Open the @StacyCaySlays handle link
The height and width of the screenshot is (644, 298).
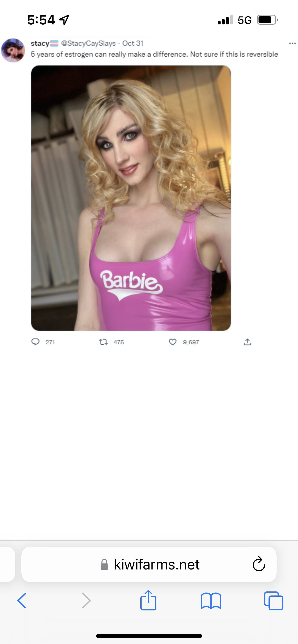(88, 43)
